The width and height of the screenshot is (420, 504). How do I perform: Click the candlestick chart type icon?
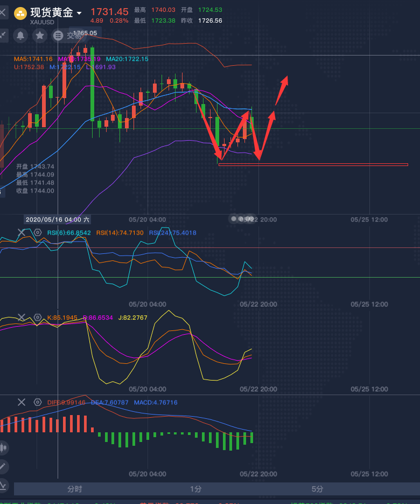click(x=4, y=447)
